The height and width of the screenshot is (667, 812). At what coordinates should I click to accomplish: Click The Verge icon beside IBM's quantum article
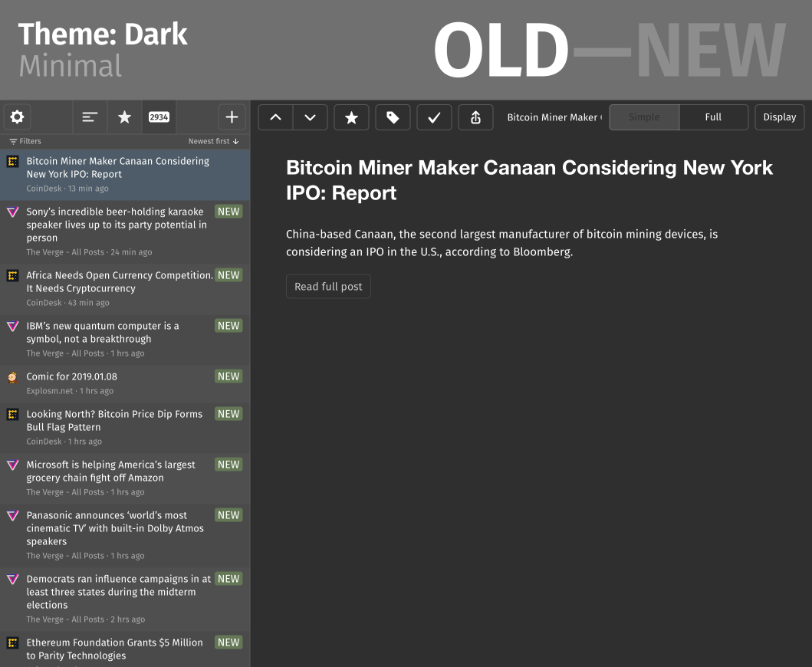tap(13, 327)
